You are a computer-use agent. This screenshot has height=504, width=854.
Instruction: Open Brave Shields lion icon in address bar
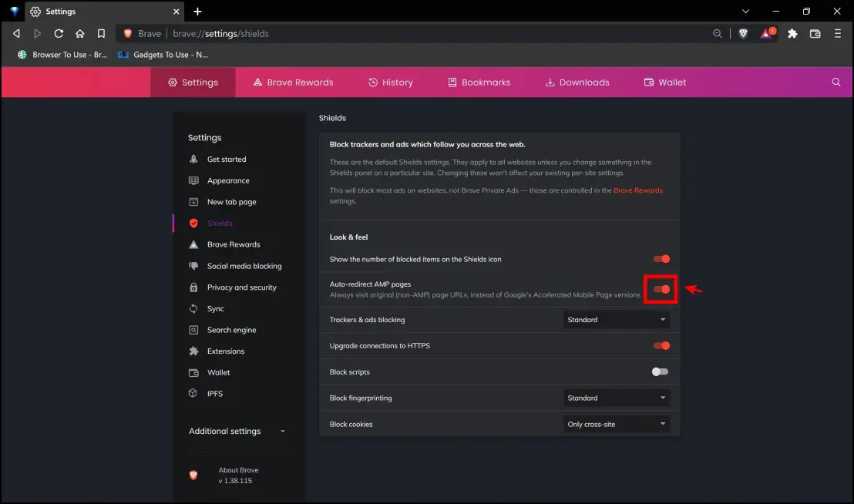(x=743, y=34)
